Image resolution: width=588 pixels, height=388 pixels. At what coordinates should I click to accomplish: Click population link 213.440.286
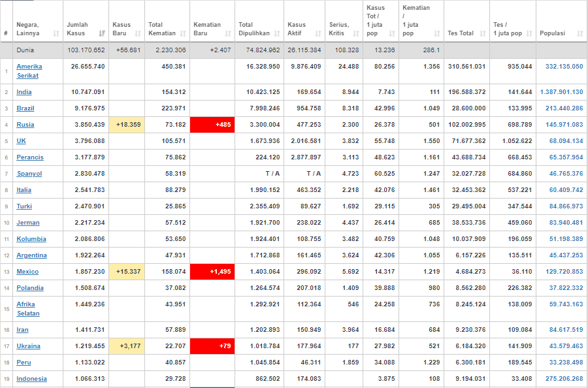[564, 108]
